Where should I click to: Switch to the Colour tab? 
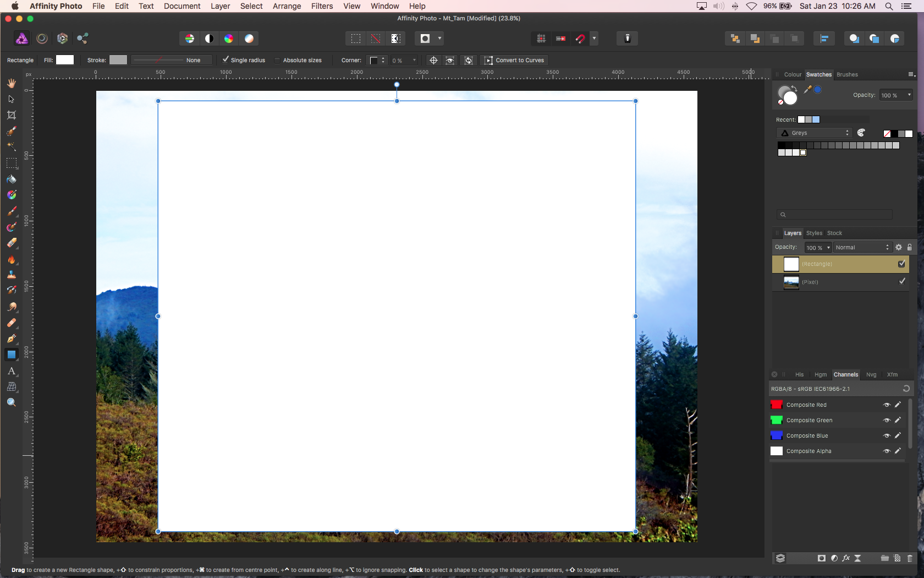click(x=793, y=75)
